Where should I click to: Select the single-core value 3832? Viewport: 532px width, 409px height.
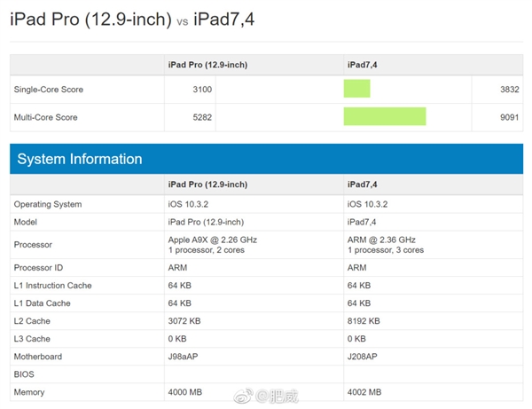tap(510, 90)
